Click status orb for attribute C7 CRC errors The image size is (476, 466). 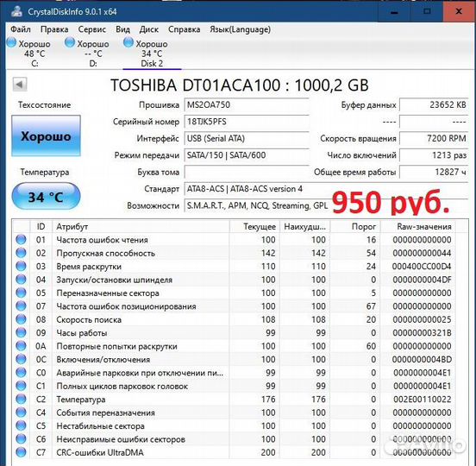tap(21, 452)
